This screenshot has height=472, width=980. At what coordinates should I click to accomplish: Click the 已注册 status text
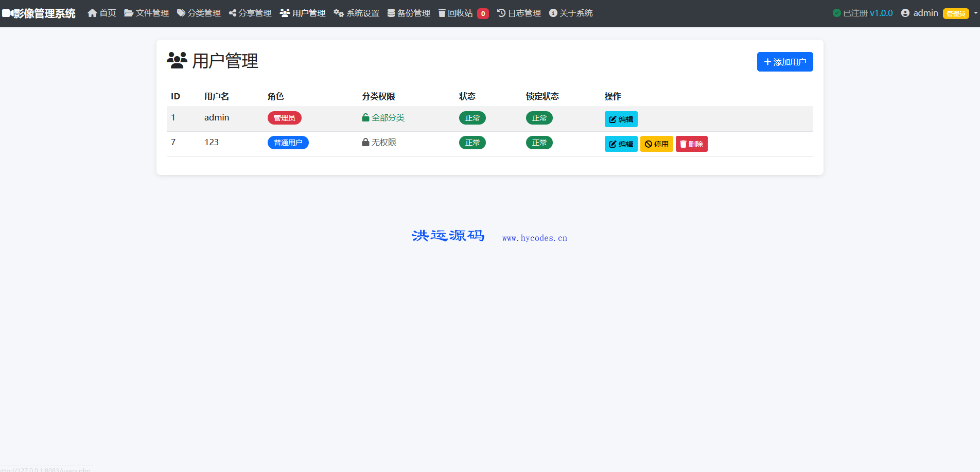point(855,13)
